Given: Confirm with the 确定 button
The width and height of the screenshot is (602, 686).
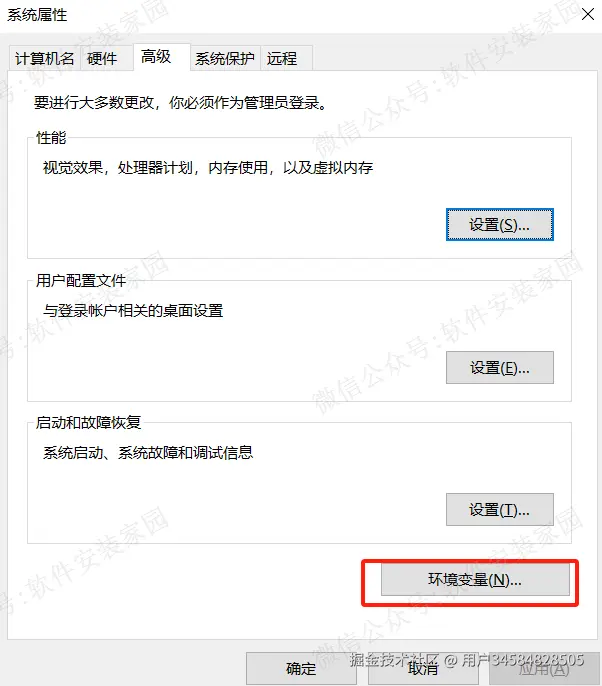Looking at the screenshot, I should coord(301,668).
